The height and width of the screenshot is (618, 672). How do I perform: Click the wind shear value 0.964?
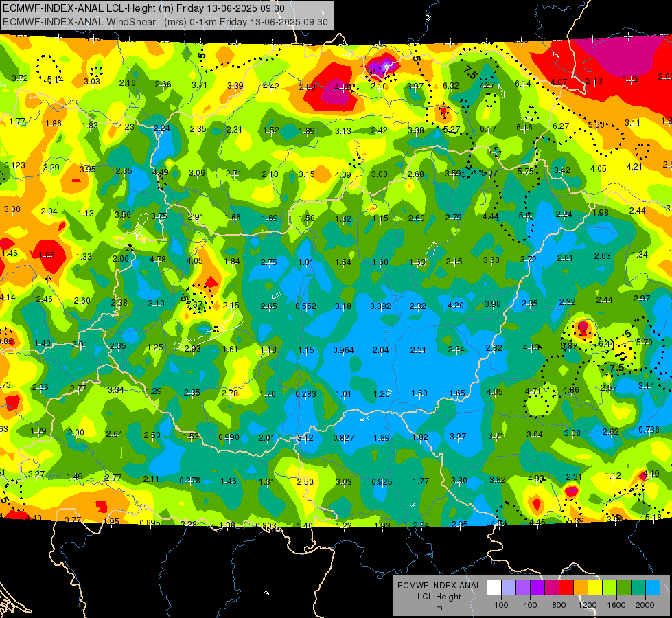click(344, 350)
